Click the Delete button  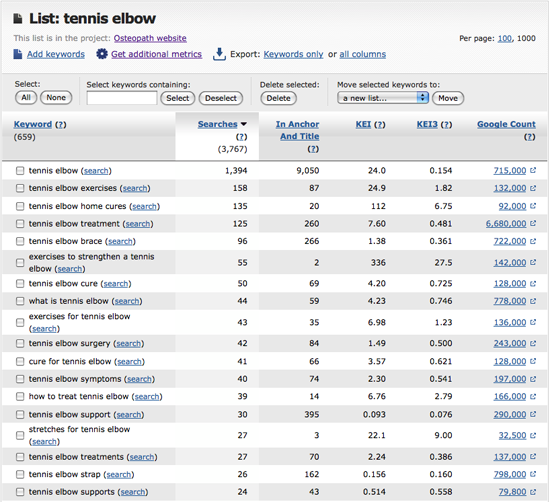tap(279, 98)
